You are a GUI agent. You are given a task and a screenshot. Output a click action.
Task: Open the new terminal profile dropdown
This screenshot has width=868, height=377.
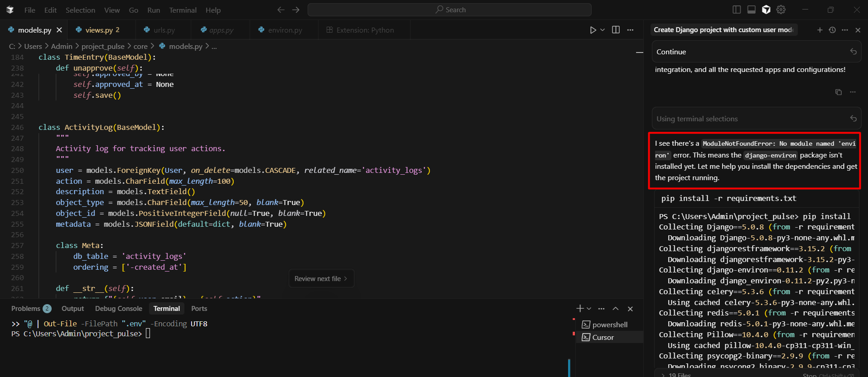pyautogui.click(x=589, y=309)
